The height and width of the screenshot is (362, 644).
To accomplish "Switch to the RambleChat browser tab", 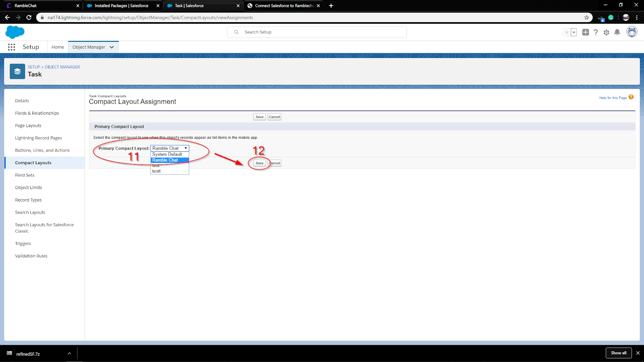I will [x=43, y=6].
